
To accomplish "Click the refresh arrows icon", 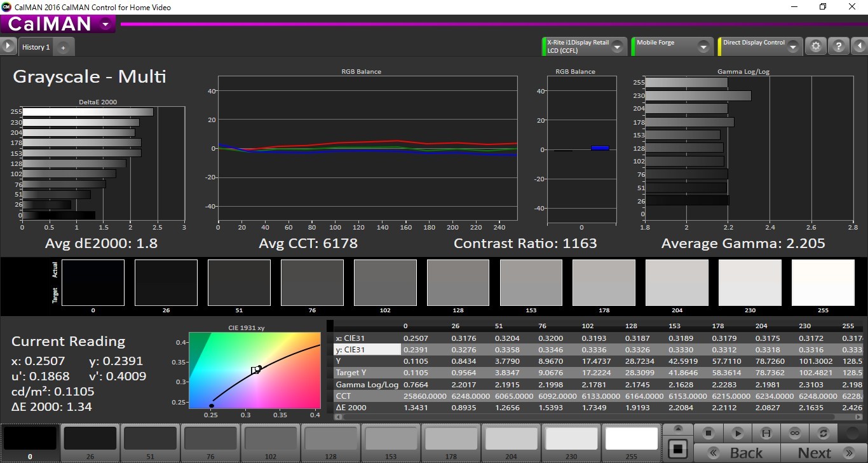I will click(x=823, y=432).
